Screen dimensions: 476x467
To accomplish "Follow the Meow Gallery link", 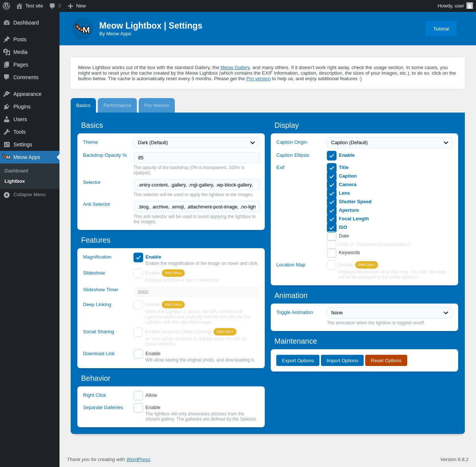I will 235,68.
